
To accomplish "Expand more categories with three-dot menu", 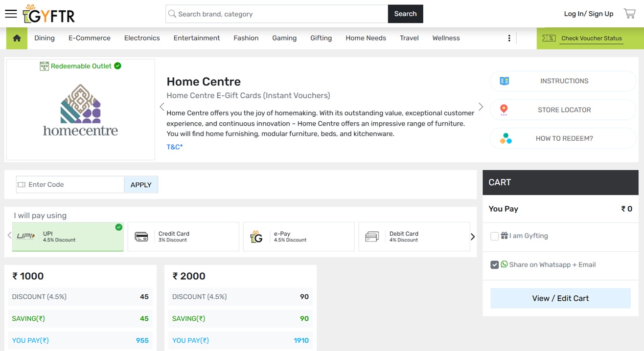I will pos(509,38).
